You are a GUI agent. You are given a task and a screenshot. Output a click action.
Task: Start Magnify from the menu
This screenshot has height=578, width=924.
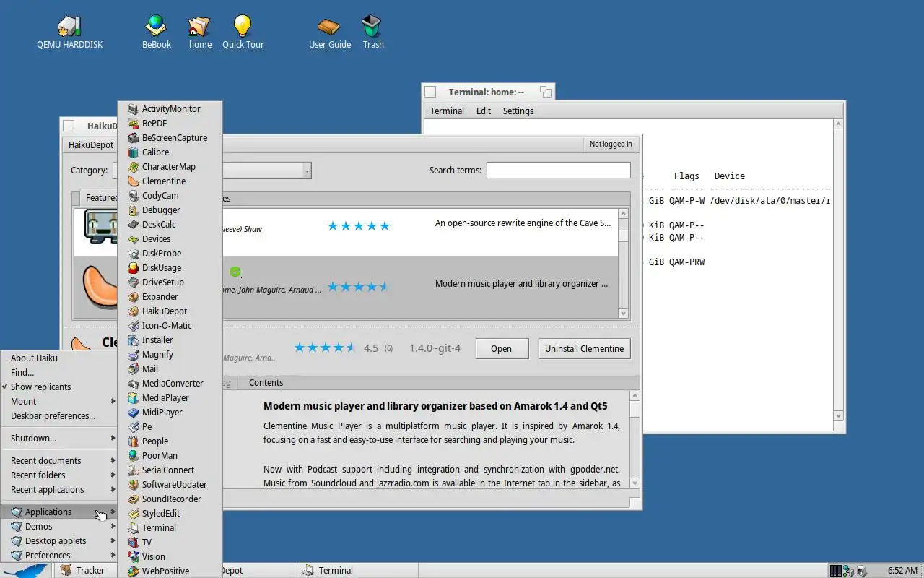pyautogui.click(x=170, y=354)
